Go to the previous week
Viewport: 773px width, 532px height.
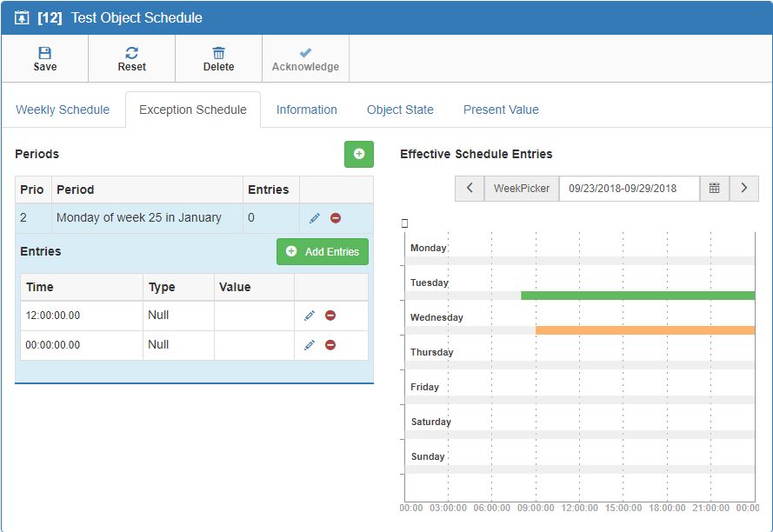(x=470, y=188)
